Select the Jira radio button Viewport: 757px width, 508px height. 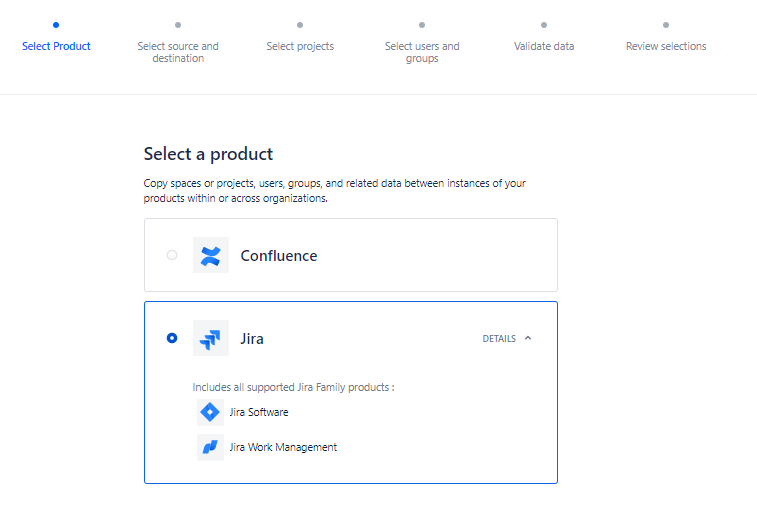click(172, 338)
